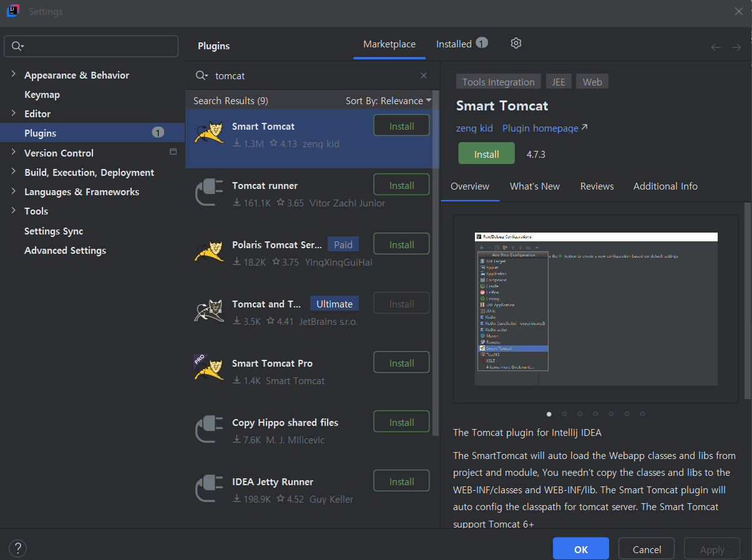Click the Tomcat runner plug icon
Screen dimensions: 752x560
tap(209, 193)
